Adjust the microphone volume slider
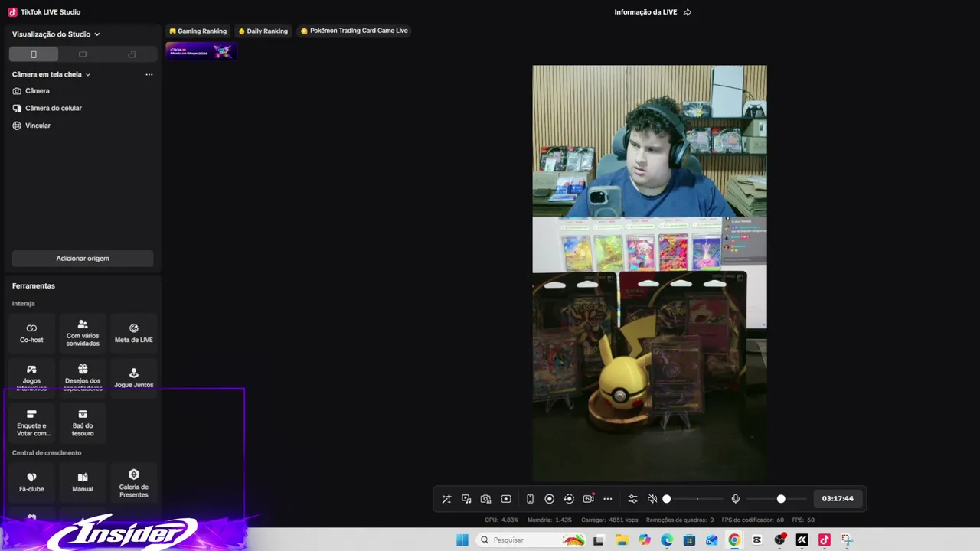 (778, 499)
